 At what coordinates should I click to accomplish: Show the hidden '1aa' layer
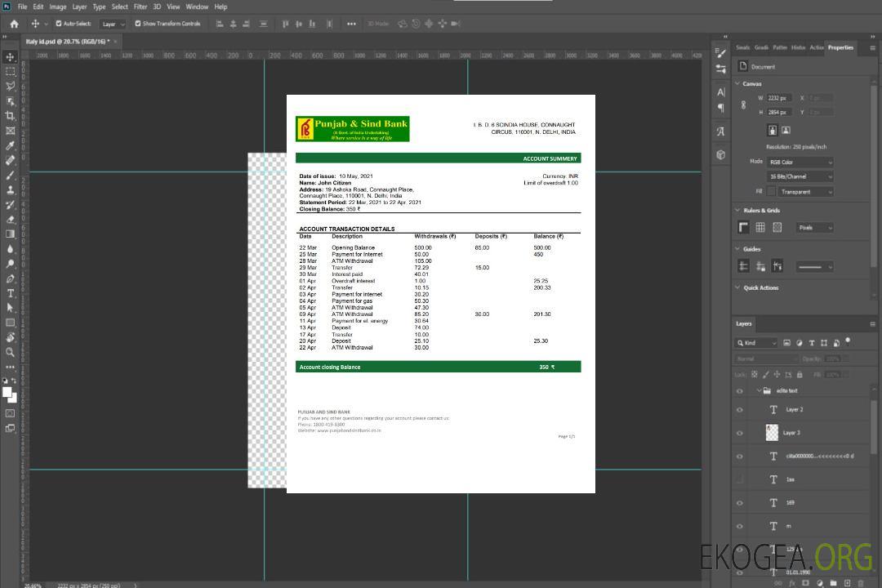click(740, 479)
